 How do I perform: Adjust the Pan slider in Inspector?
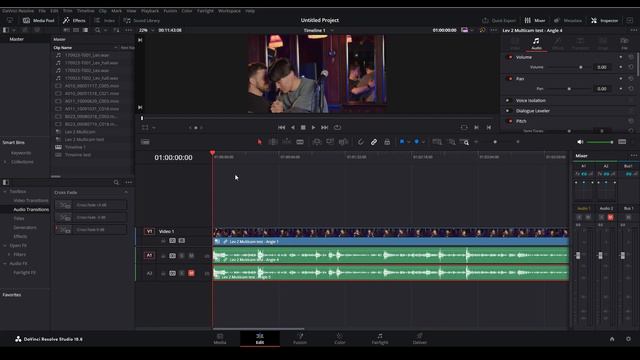click(569, 89)
